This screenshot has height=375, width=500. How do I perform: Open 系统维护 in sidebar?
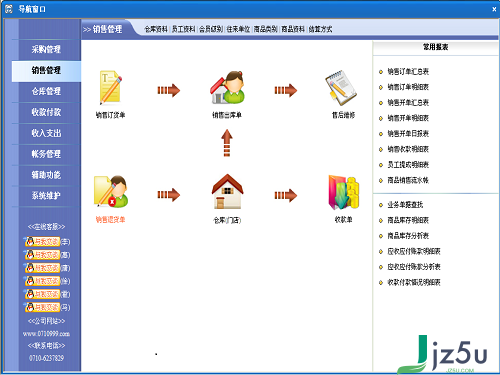pyautogui.click(x=46, y=196)
